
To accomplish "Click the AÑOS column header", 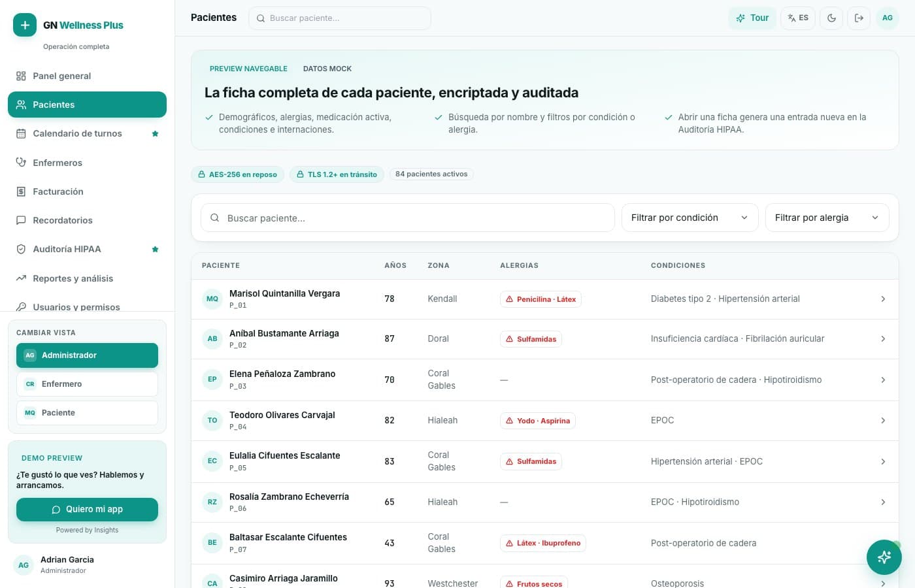I will tap(395, 265).
